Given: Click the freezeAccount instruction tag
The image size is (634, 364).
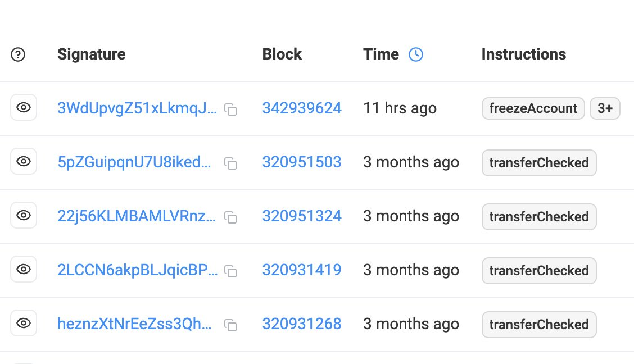Looking at the screenshot, I should [533, 108].
